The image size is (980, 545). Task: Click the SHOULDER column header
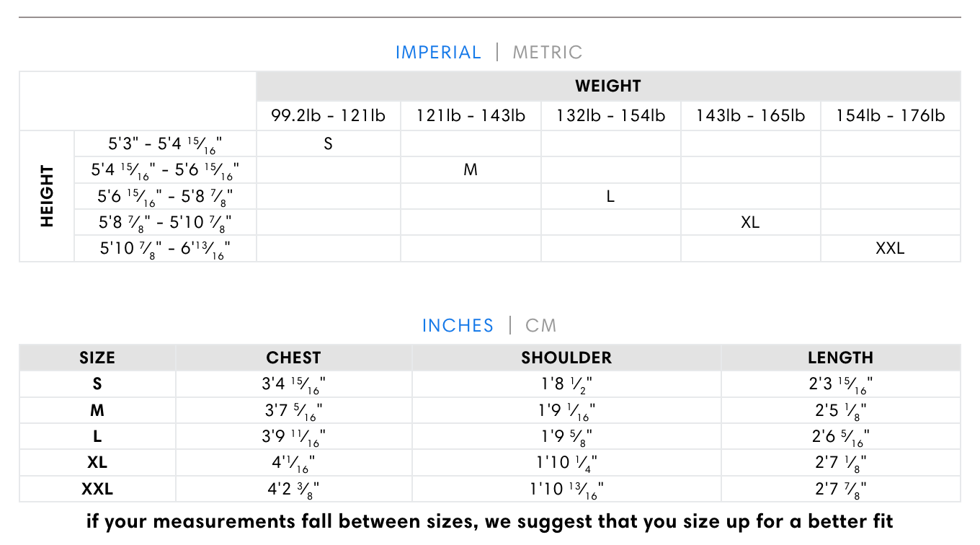tap(566, 358)
